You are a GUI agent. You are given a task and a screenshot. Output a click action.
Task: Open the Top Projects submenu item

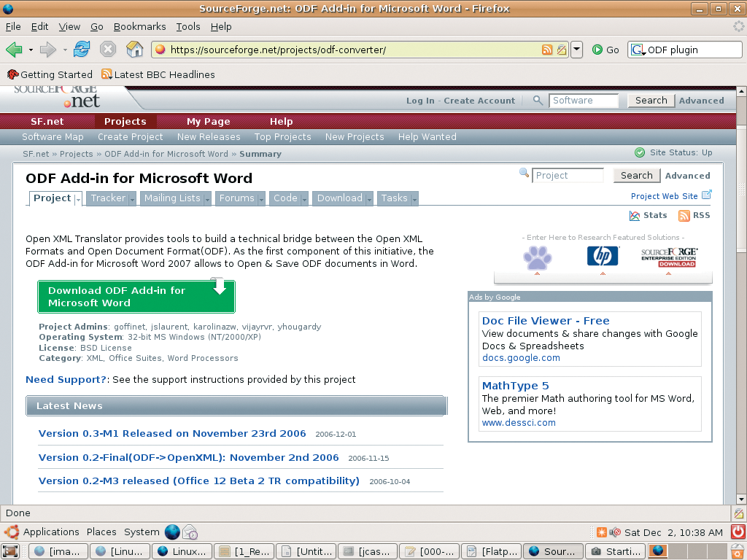[282, 136]
